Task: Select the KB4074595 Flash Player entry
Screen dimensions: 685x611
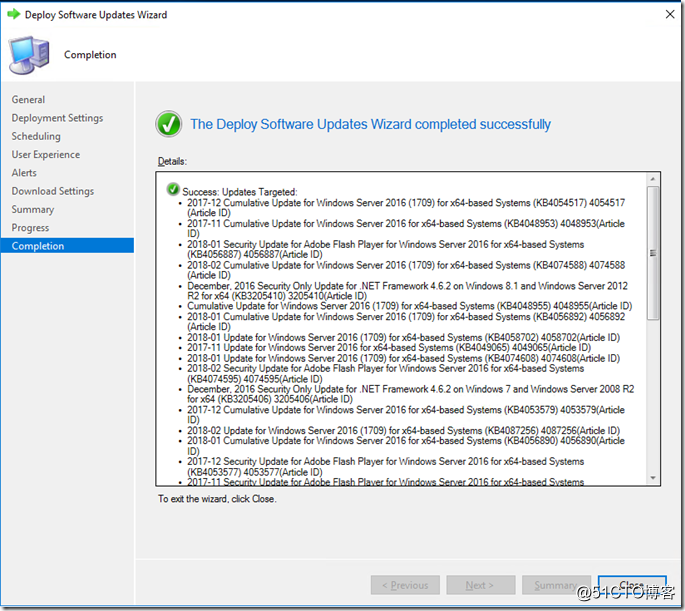Action: (x=385, y=373)
